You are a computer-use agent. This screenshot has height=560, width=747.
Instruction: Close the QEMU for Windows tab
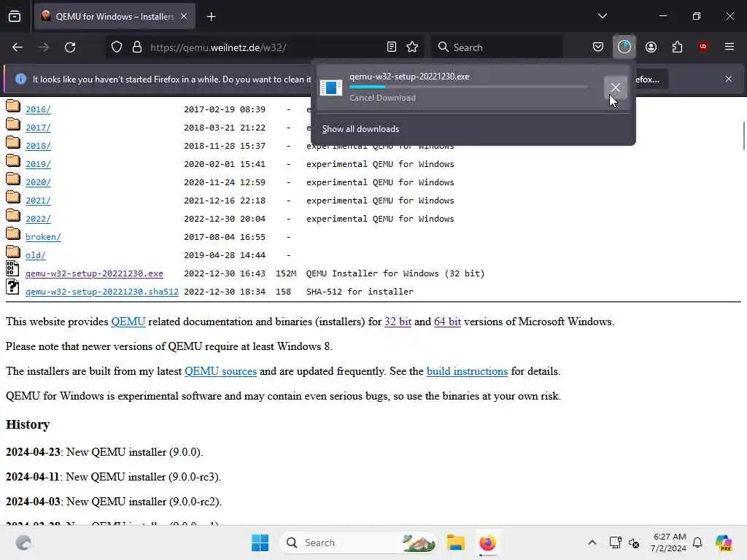184,17
